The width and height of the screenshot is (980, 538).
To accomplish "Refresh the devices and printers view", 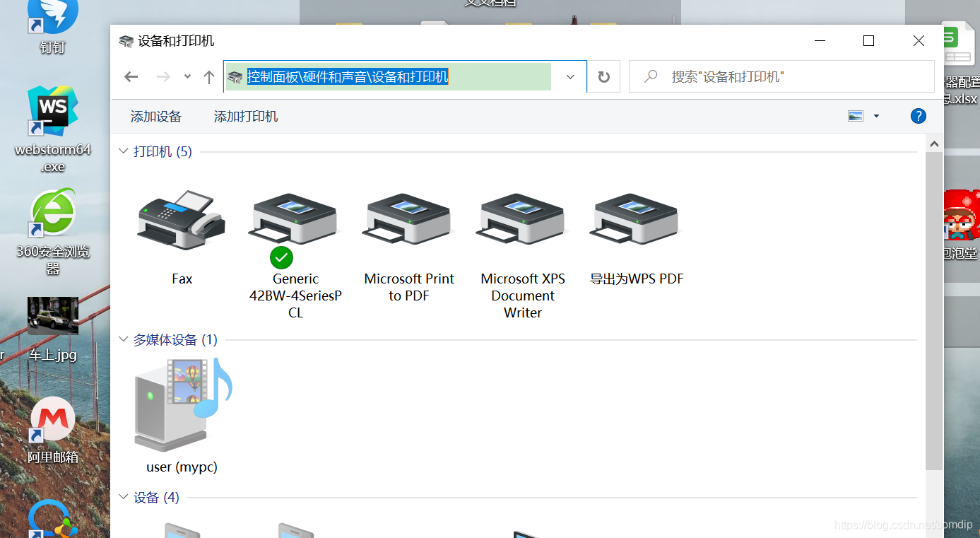I will coord(604,77).
